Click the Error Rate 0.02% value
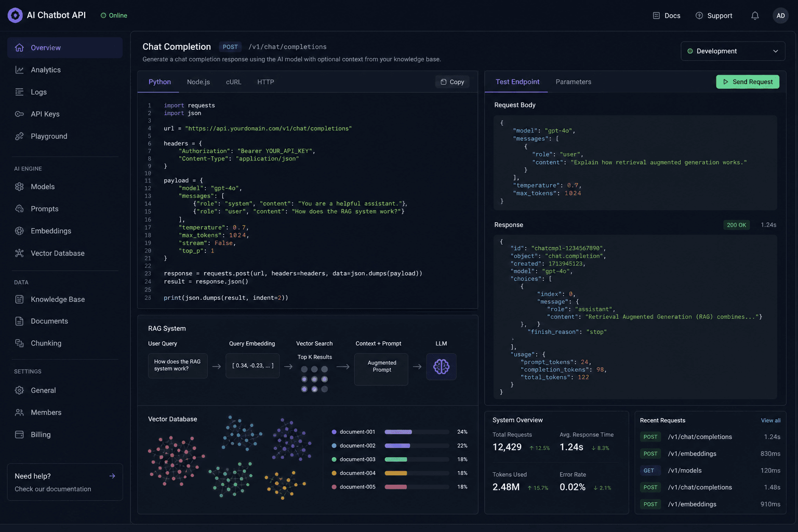The image size is (798, 532). (x=573, y=487)
